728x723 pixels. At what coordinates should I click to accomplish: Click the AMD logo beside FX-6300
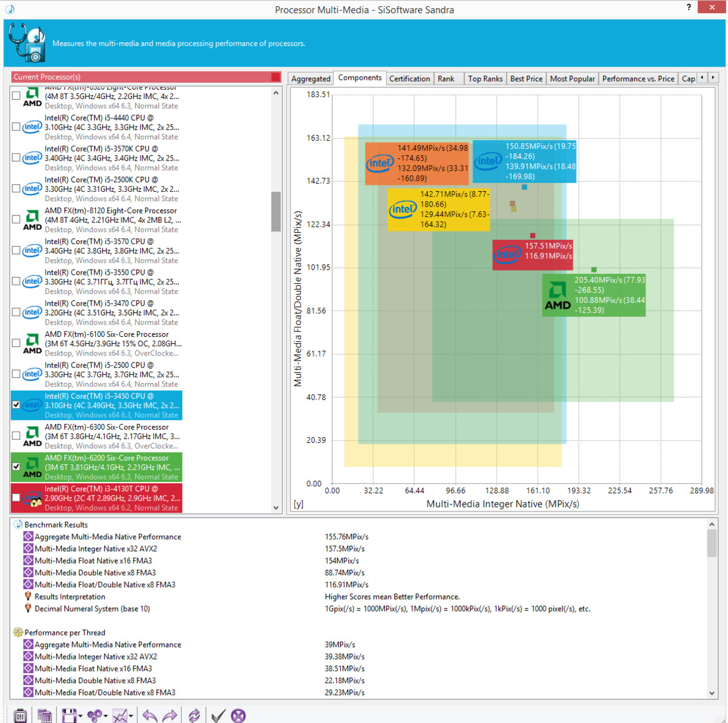pos(32,437)
